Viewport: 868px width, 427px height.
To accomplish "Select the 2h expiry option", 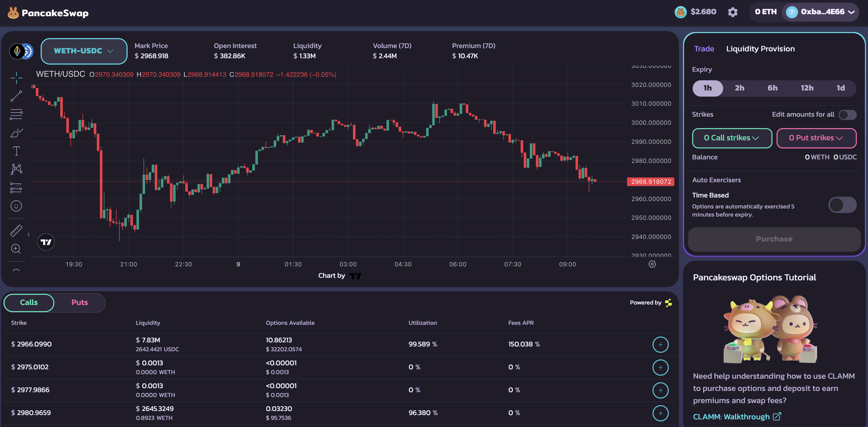I will (739, 88).
